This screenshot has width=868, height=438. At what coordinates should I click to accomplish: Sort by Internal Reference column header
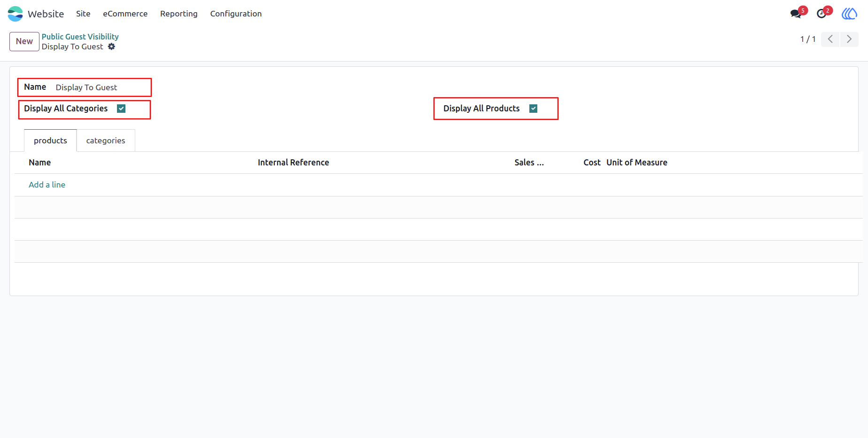click(x=293, y=163)
